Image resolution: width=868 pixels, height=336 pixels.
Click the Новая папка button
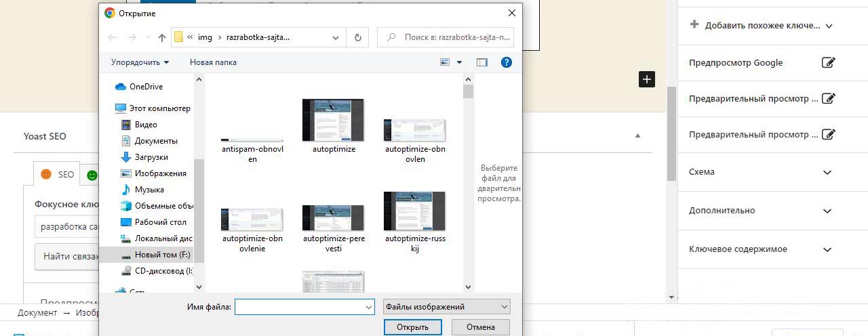213,62
